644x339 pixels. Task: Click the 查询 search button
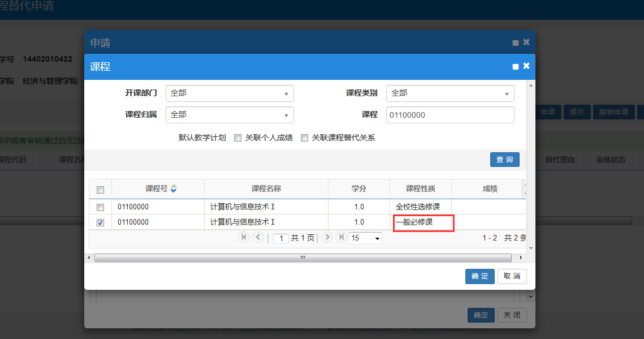[504, 160]
